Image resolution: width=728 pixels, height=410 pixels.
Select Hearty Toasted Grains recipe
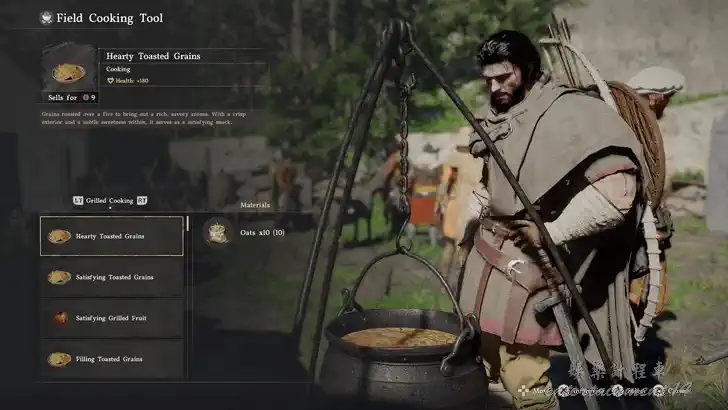coord(112,236)
